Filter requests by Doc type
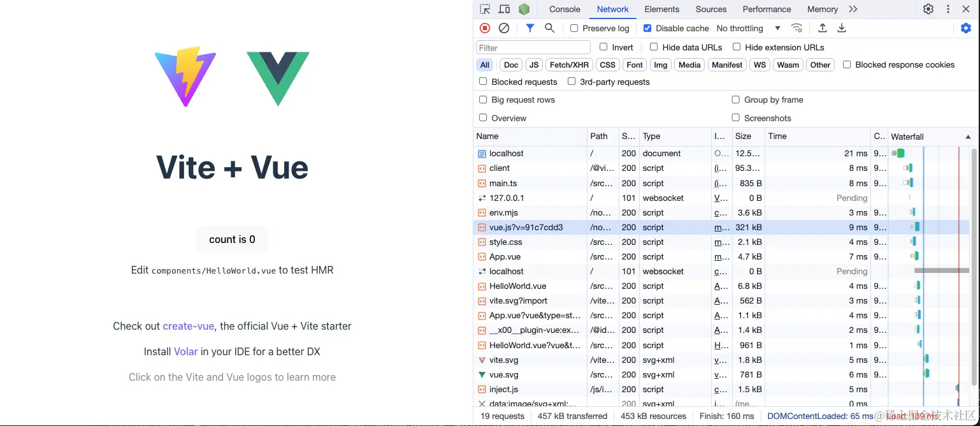This screenshot has height=426, width=980. tap(511, 65)
